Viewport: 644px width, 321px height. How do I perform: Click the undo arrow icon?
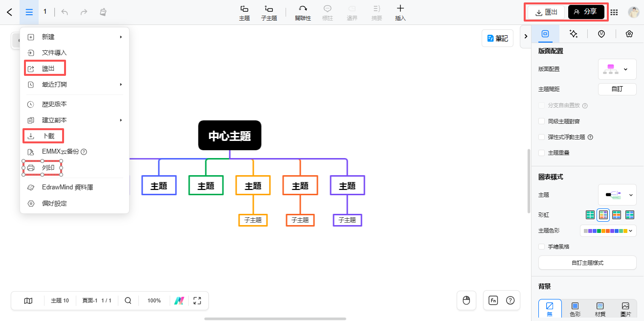pos(65,12)
